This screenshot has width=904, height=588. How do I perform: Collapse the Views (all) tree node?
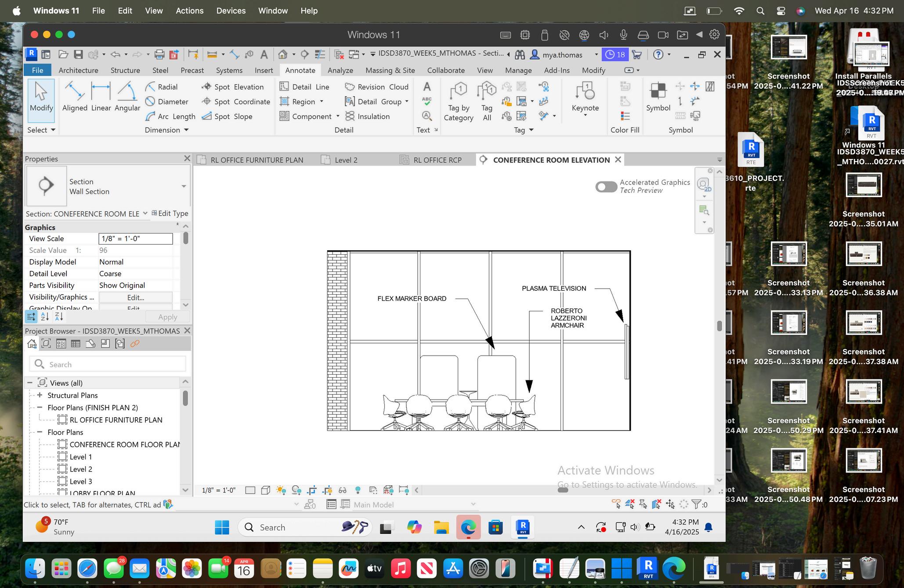30,383
